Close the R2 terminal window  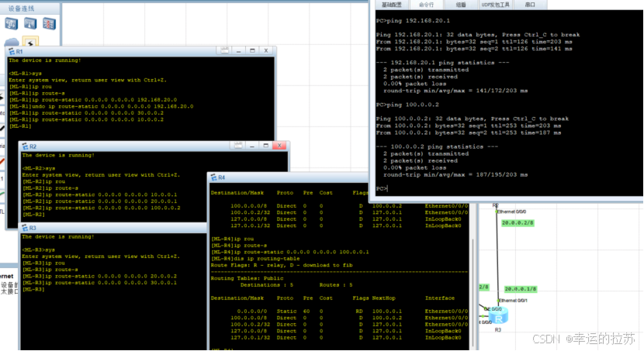pyautogui.click(x=279, y=146)
